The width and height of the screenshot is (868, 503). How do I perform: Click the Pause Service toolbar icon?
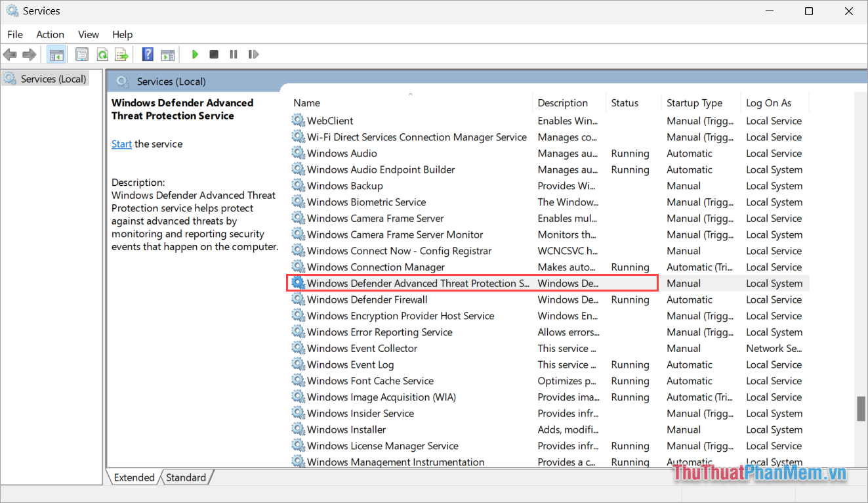pyautogui.click(x=234, y=54)
